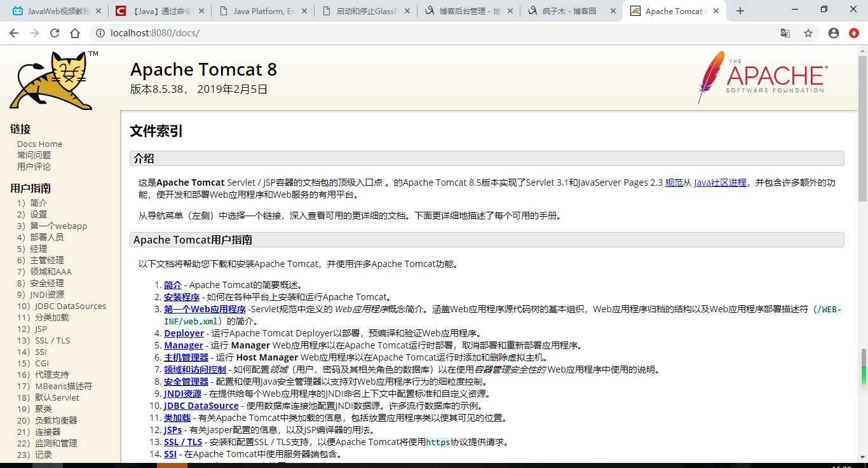Open sidebar item 12) JSP
This screenshot has width=868, height=468.
coord(32,329)
